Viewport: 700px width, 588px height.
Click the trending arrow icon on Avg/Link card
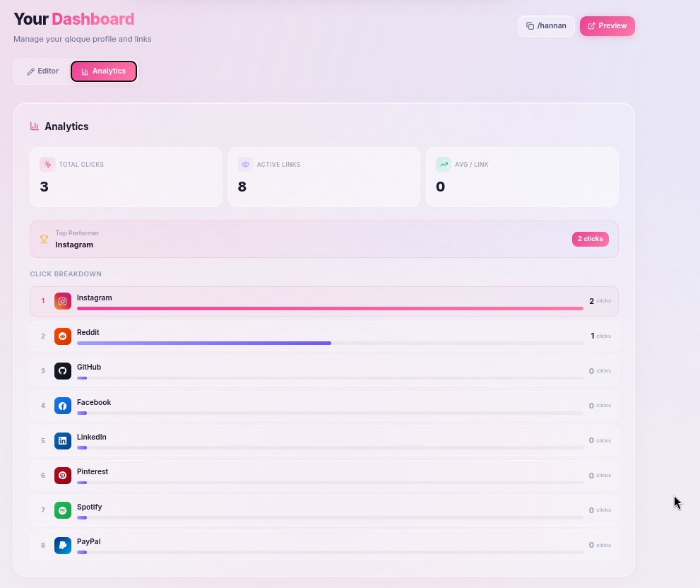click(443, 164)
